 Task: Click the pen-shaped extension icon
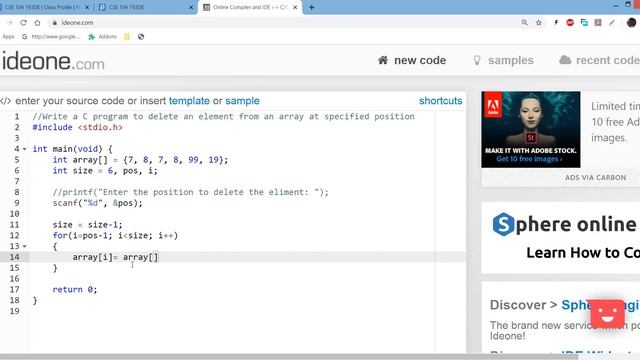tap(612, 23)
